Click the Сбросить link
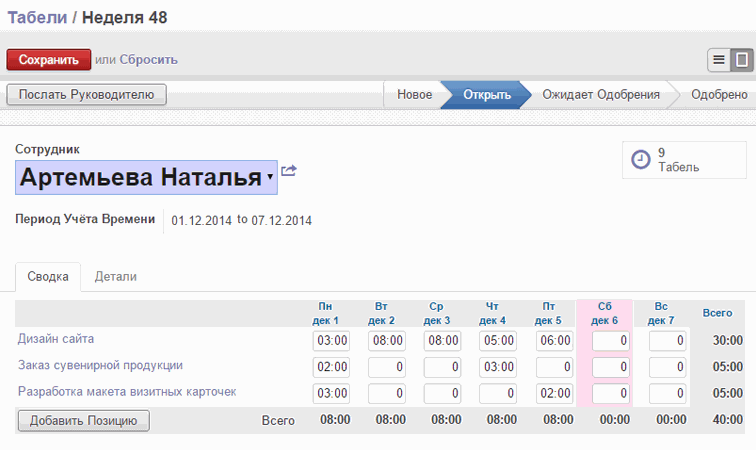This screenshot has width=756, height=450. tap(148, 60)
